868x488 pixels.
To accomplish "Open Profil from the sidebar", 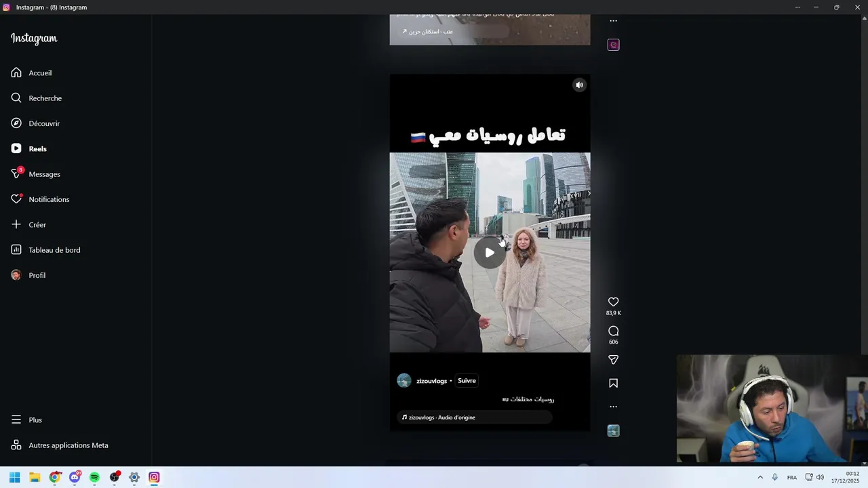I will click(x=28, y=275).
